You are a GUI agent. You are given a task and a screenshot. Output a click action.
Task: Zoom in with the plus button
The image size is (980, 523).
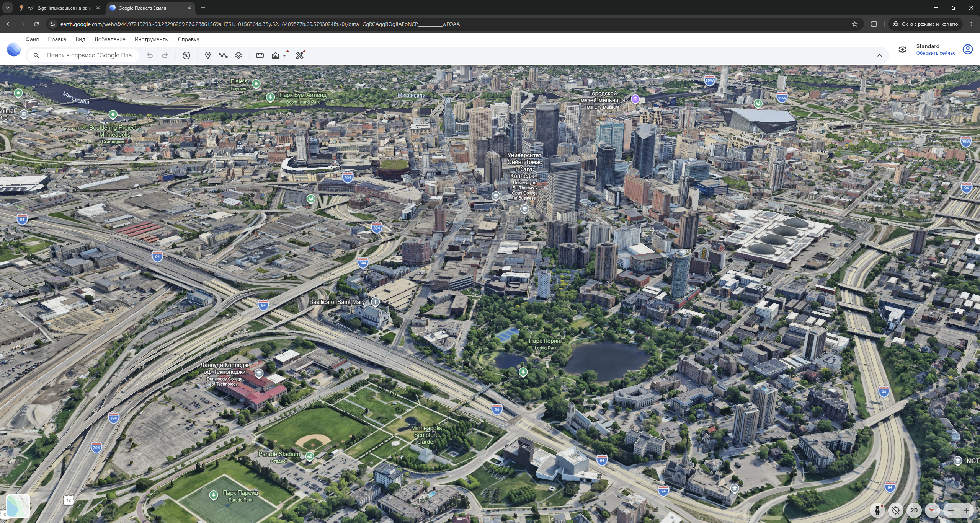coord(966,510)
